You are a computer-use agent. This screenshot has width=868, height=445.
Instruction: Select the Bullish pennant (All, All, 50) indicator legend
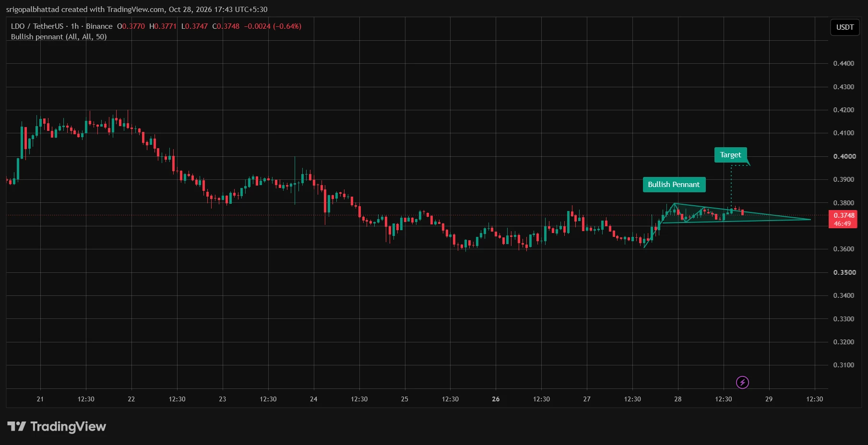59,37
